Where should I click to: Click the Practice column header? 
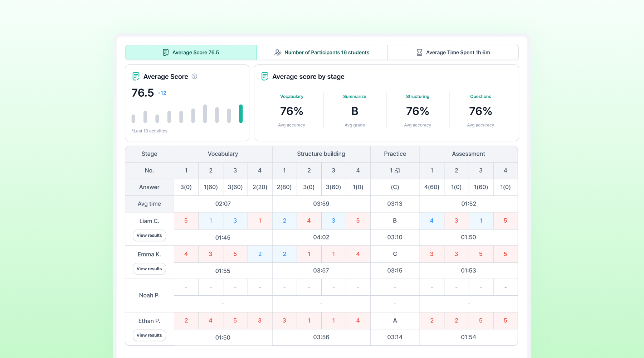pyautogui.click(x=395, y=154)
